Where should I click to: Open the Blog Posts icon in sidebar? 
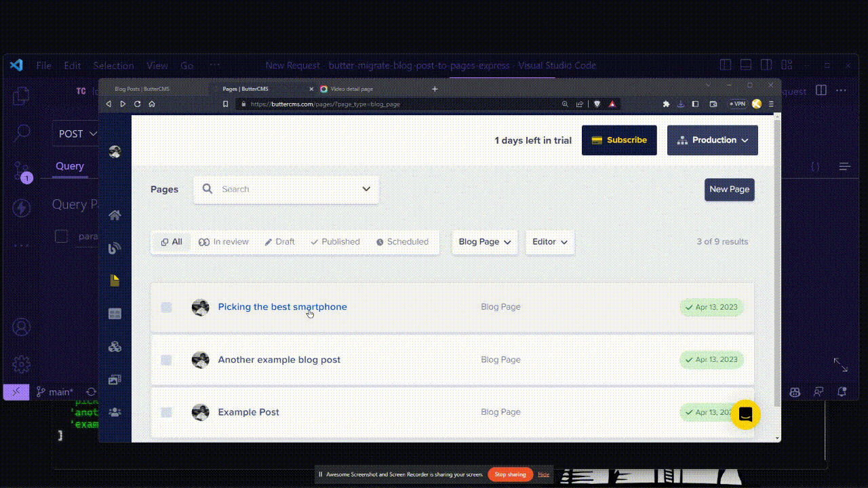click(x=115, y=248)
